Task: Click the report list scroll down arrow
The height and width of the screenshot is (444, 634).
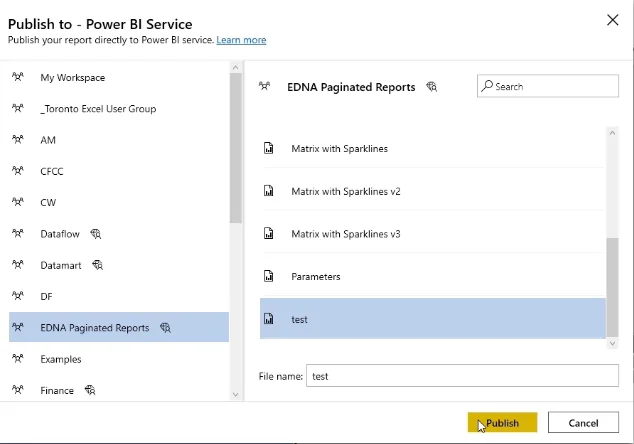Action: coord(612,343)
